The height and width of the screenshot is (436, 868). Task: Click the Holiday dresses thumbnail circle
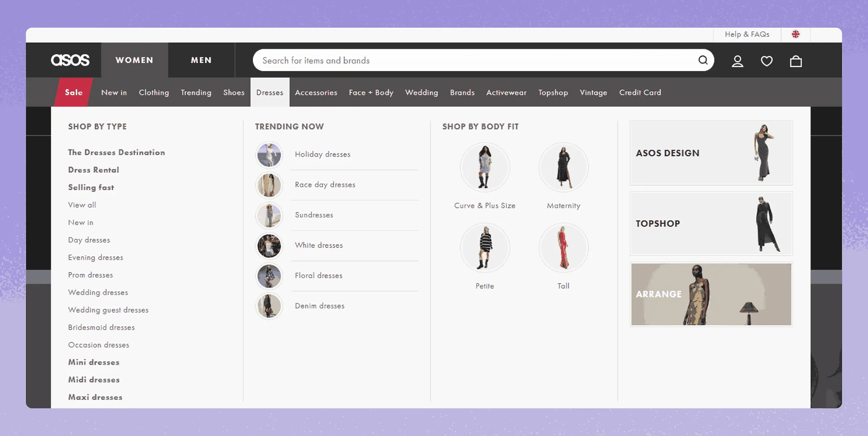(x=269, y=155)
